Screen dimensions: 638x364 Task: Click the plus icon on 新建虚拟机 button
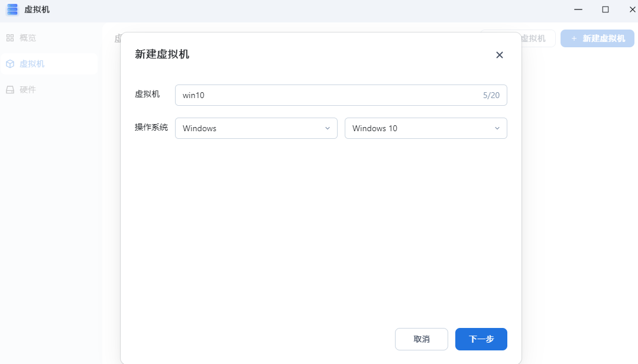pyautogui.click(x=574, y=38)
